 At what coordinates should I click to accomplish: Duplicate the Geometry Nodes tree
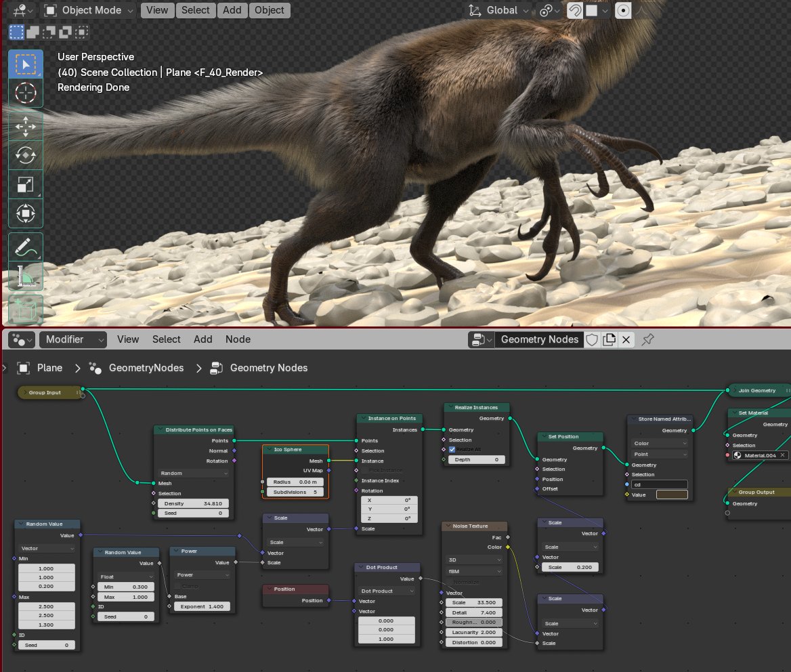[x=610, y=340]
